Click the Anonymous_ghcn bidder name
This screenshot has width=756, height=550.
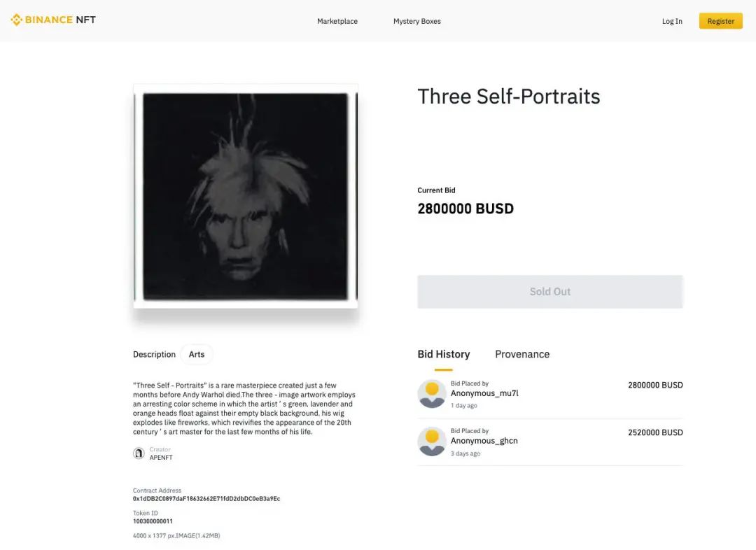click(484, 441)
